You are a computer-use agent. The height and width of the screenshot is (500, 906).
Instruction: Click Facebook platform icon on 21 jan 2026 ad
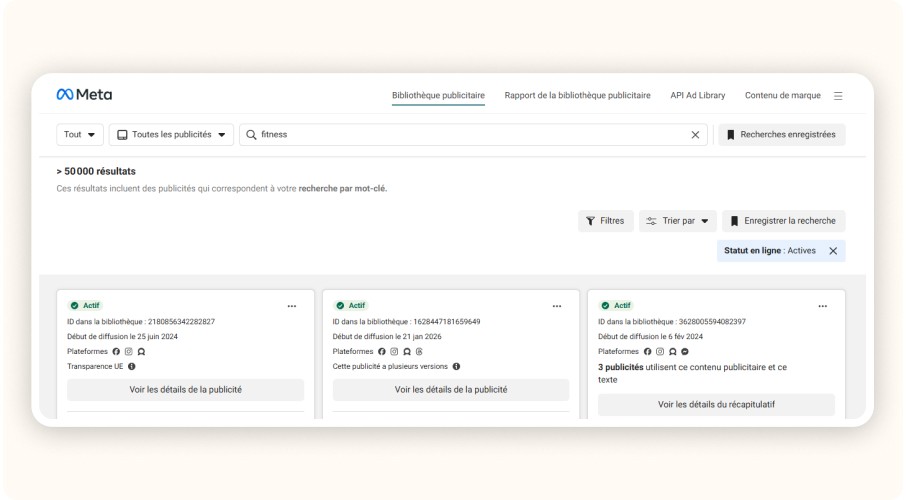[381, 351]
